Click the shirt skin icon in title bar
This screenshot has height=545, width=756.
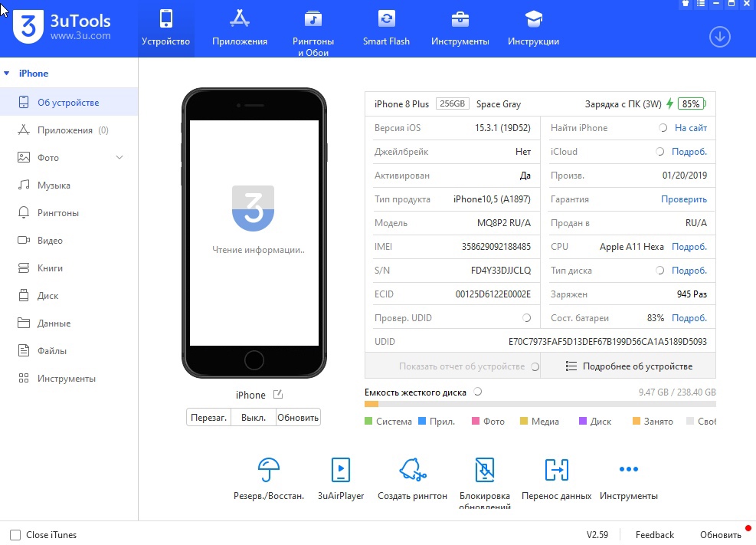[685, 3]
